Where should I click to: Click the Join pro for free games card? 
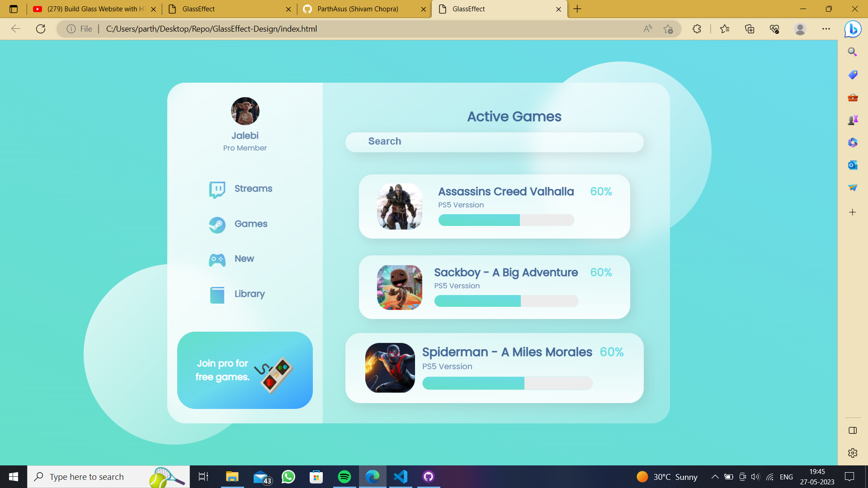click(x=245, y=370)
